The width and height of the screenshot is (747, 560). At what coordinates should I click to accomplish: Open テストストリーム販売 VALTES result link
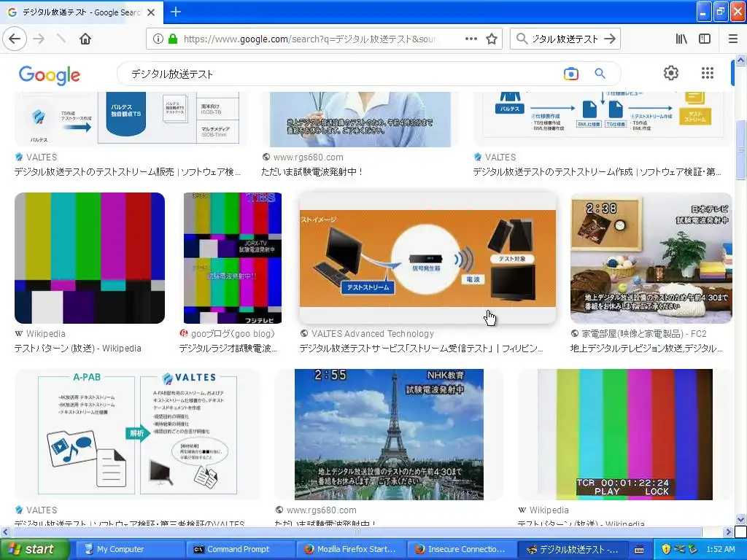(x=127, y=172)
